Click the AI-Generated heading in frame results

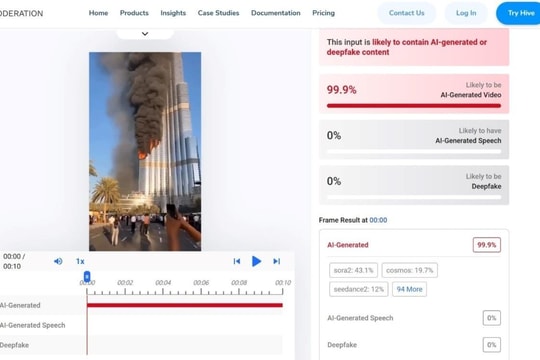347,245
